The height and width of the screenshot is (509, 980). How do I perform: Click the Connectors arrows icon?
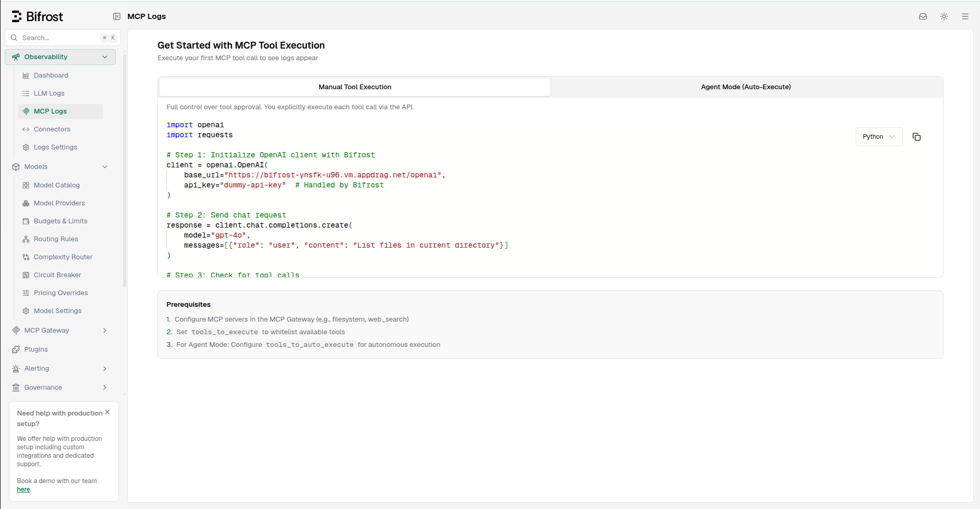point(26,129)
